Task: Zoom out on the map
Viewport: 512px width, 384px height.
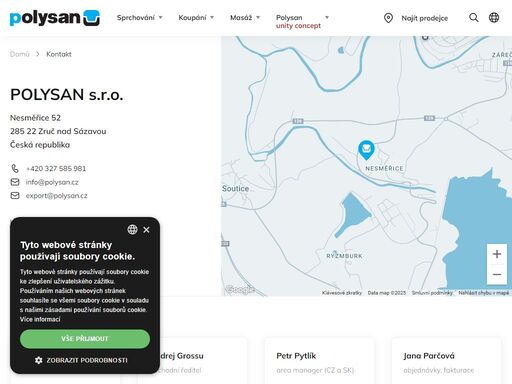Action: [497, 274]
